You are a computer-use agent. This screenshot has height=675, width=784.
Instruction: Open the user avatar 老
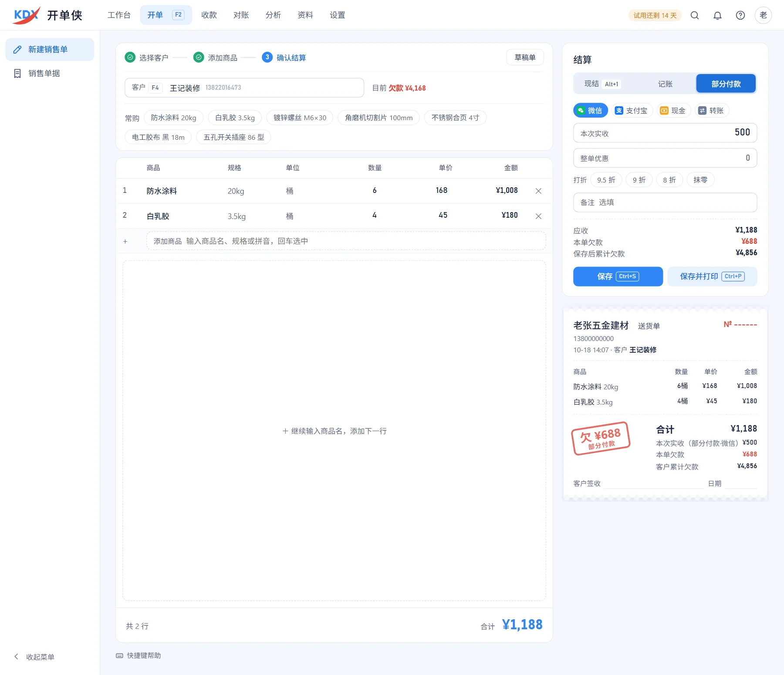(x=763, y=15)
